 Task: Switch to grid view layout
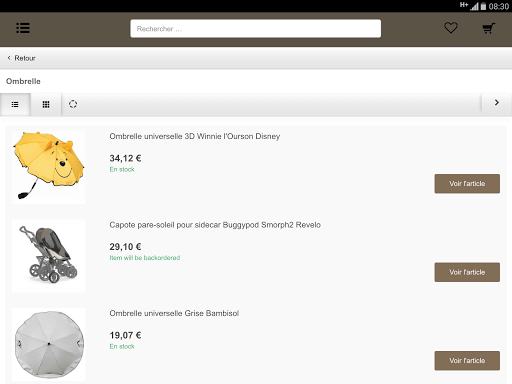(x=46, y=105)
